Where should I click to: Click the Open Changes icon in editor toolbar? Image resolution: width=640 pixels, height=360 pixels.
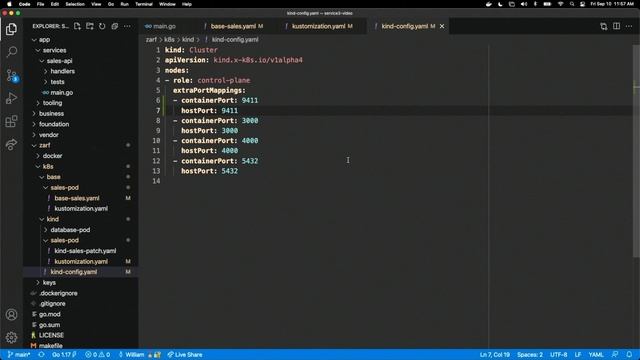pos(604,26)
